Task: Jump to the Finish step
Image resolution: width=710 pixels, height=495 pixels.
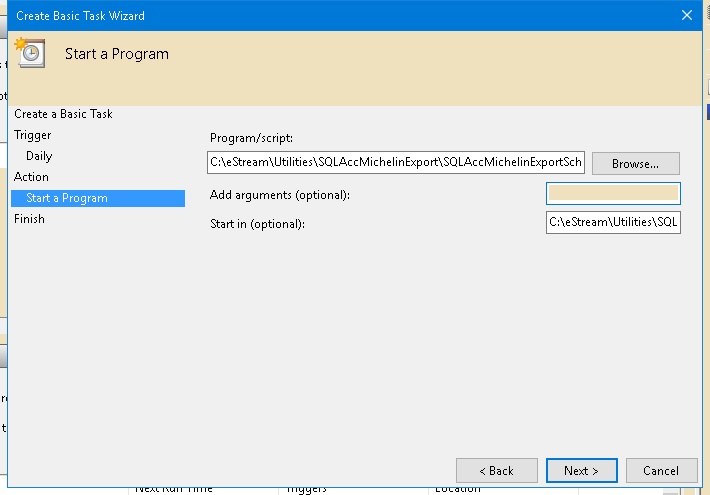Action: coord(29,219)
